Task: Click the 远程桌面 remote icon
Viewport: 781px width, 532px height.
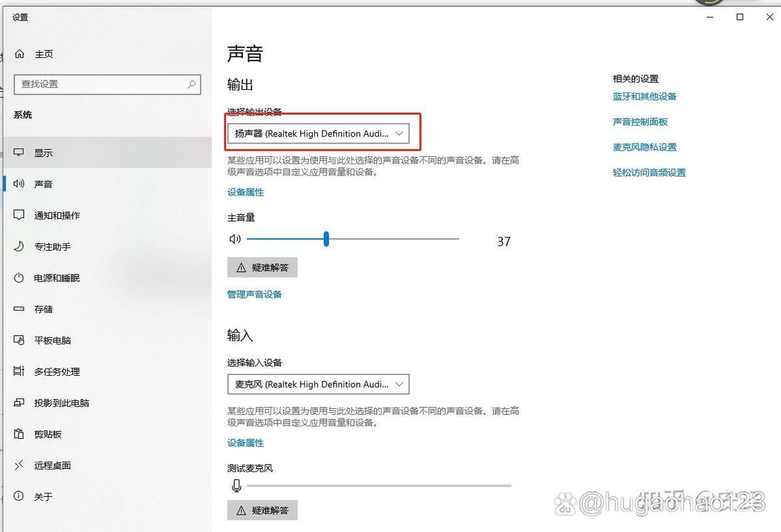Action: click(x=19, y=465)
